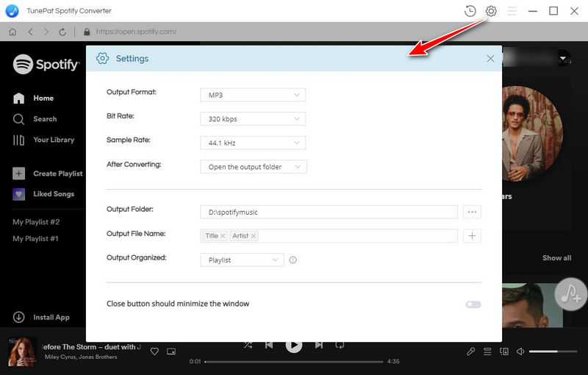Navigate forward in the browser bar
The width and height of the screenshot is (588, 375).
tap(46, 32)
